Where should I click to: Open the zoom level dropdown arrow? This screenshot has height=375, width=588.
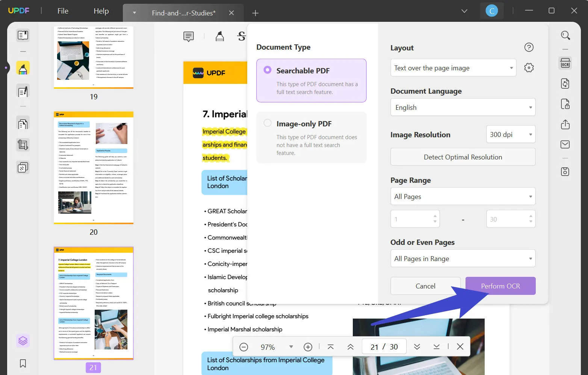tap(291, 347)
